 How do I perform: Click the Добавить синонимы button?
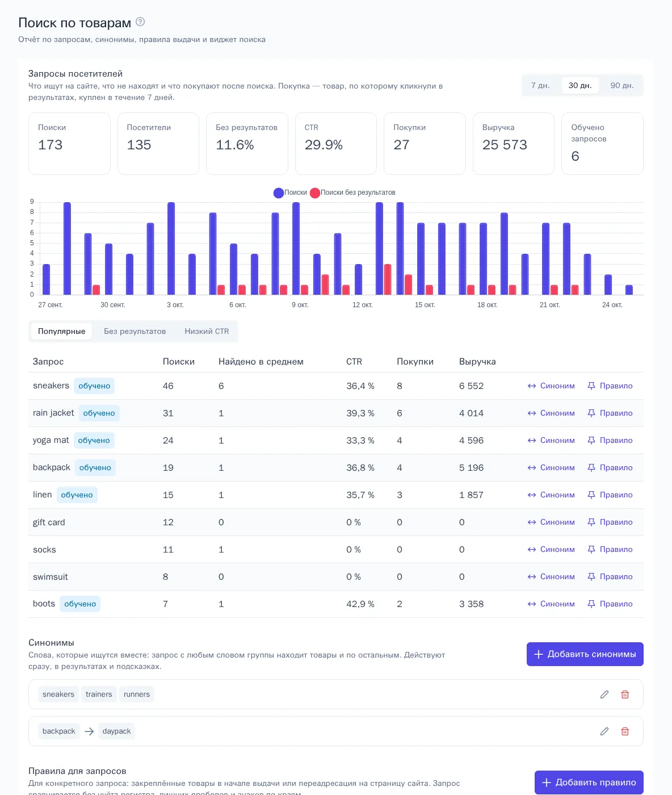[585, 654]
